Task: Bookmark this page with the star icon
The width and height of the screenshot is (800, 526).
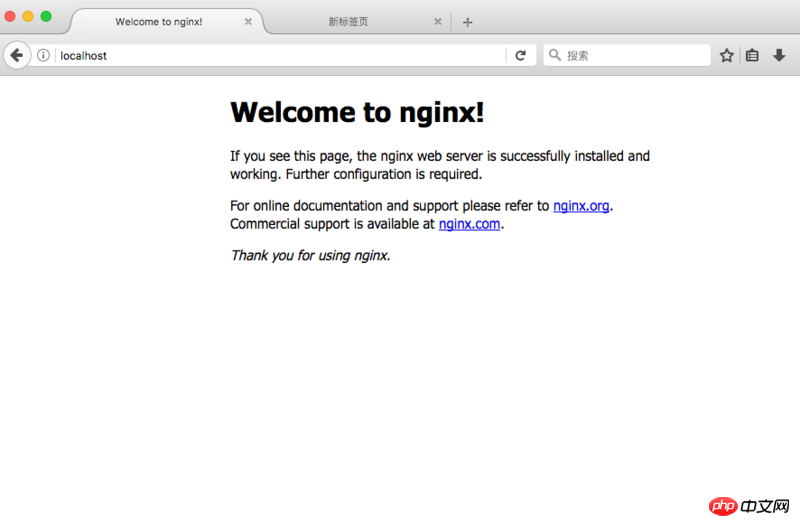Action: click(x=727, y=55)
